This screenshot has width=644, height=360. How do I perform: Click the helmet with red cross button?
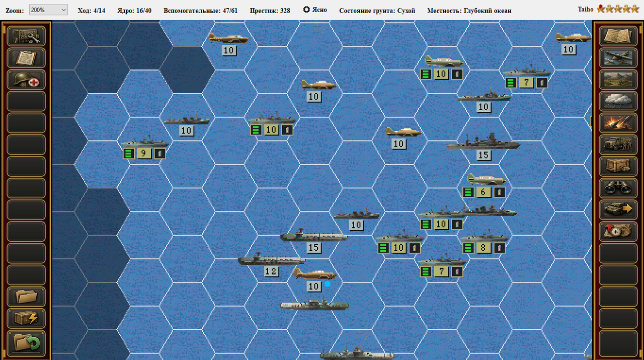click(26, 80)
